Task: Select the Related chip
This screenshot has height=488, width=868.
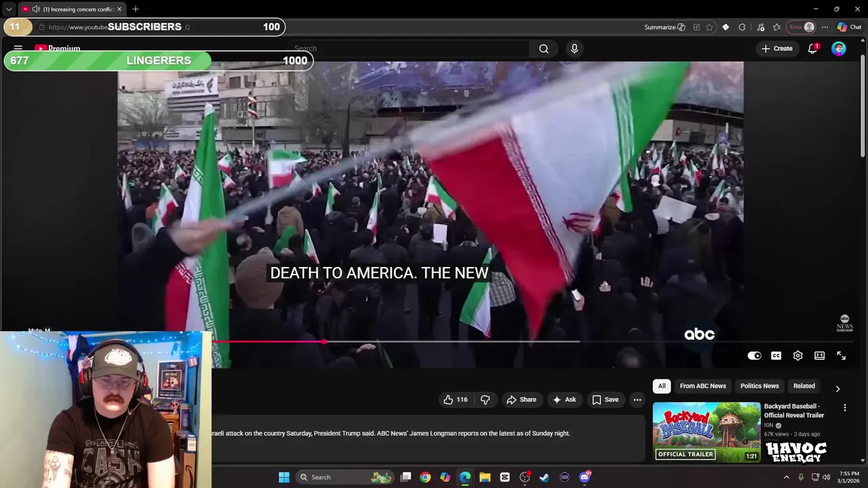Action: click(x=804, y=386)
